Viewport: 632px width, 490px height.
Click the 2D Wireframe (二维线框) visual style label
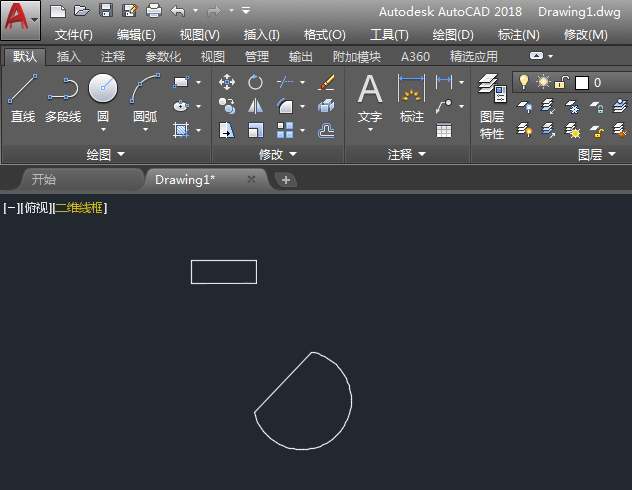79,208
